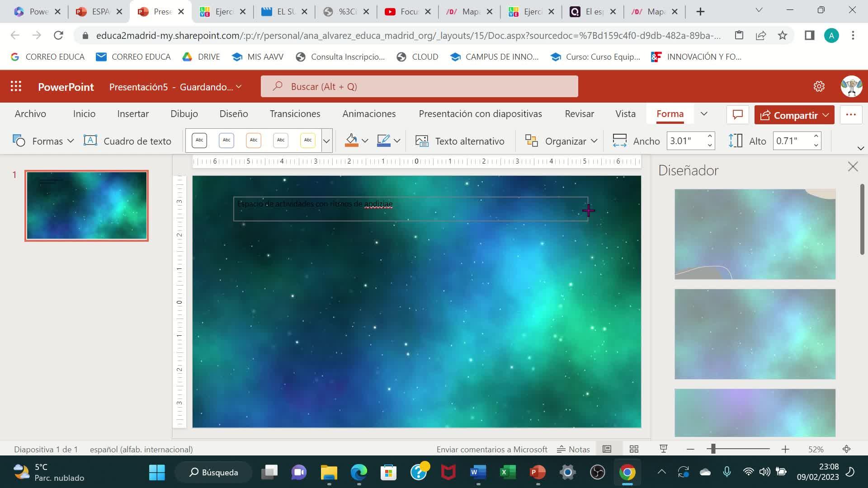The width and height of the screenshot is (868, 488).
Task: Switch to the Animaciones tab
Action: pyautogui.click(x=368, y=114)
